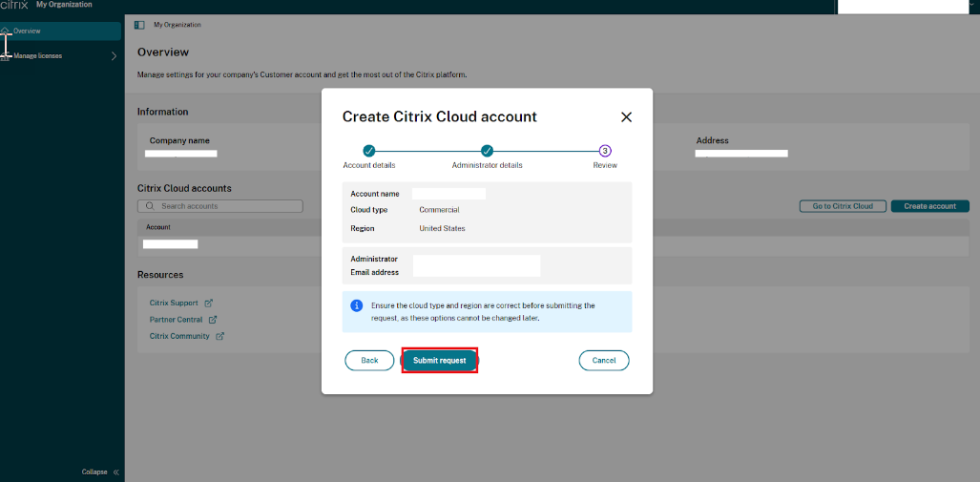Click the Search accounts field
This screenshot has width=980, height=482.
220,205
